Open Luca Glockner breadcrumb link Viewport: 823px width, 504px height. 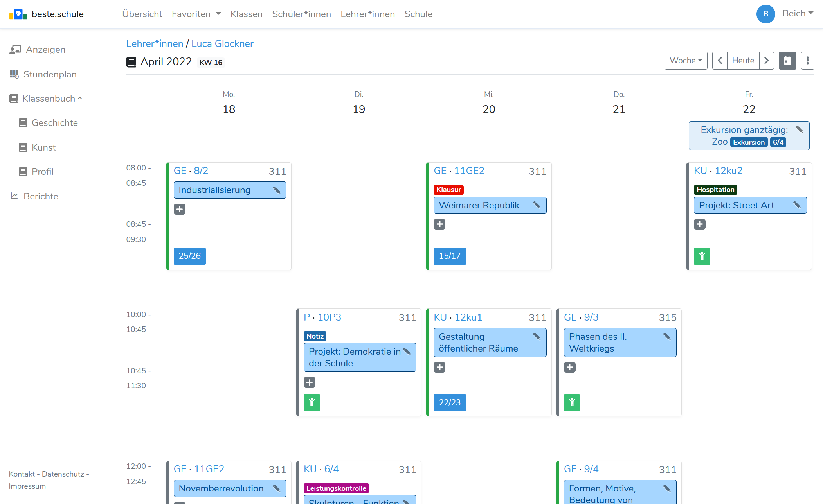click(x=222, y=43)
